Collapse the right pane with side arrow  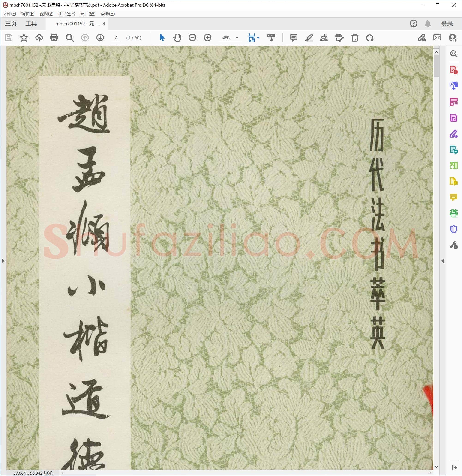443,261
